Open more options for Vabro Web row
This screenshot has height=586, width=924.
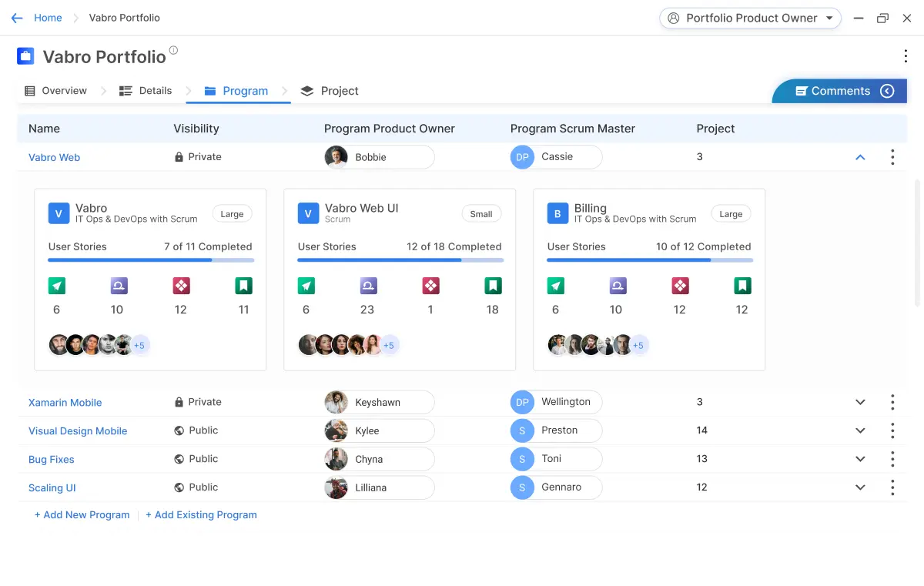pos(892,157)
